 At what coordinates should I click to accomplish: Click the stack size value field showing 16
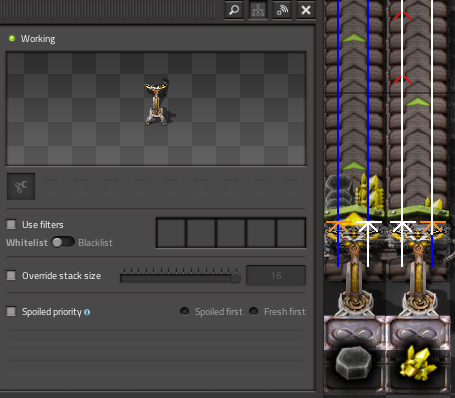276,276
